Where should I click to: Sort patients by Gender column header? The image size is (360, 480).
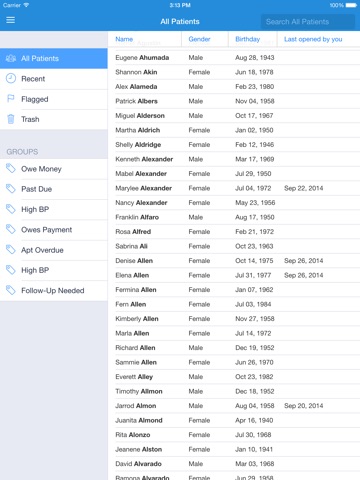pos(199,39)
